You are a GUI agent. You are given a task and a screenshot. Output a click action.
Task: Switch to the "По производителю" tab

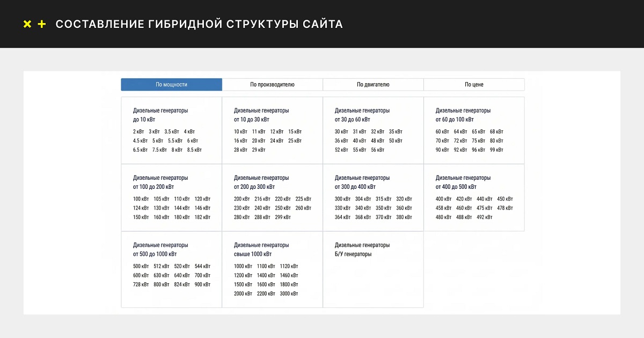tap(272, 84)
